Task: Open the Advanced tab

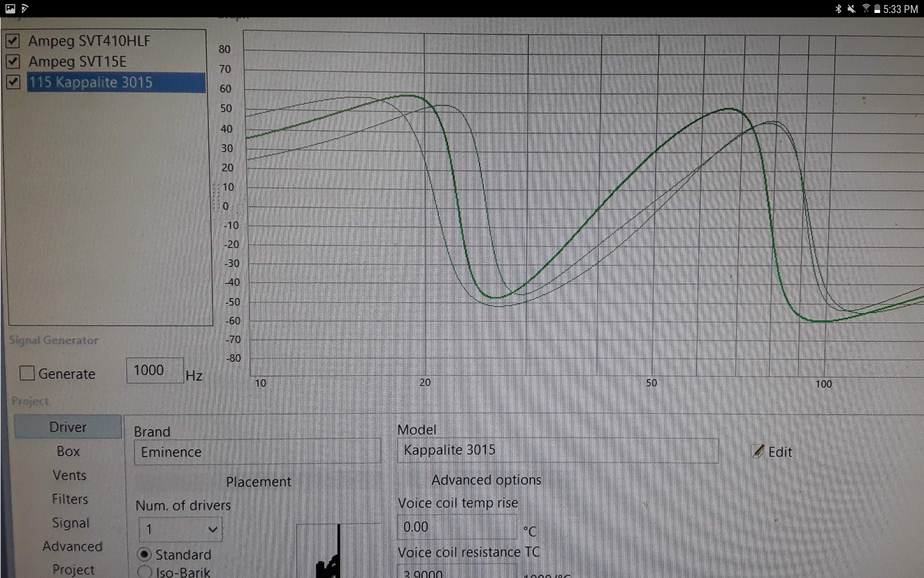Action: click(x=72, y=546)
